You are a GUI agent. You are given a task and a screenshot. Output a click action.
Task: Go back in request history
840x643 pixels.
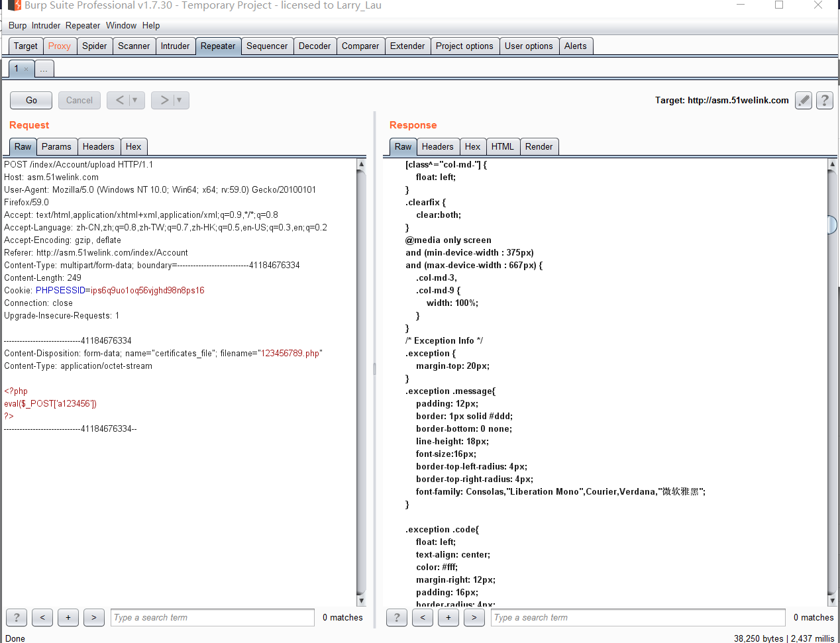coord(119,100)
